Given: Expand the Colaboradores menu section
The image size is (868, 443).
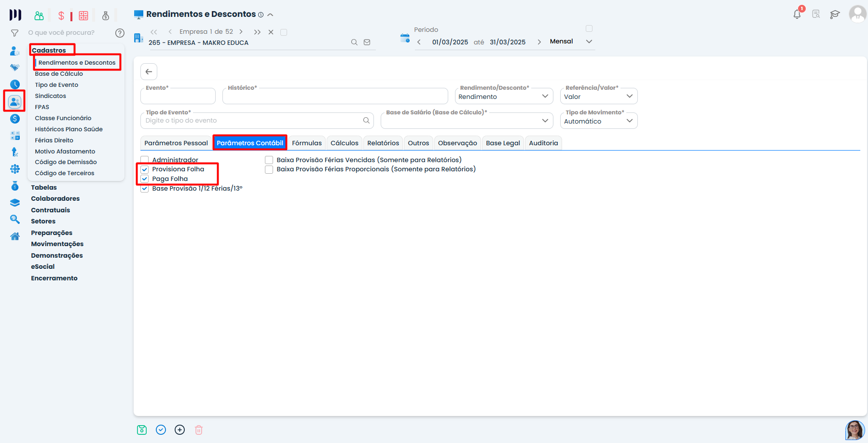Looking at the screenshot, I should point(55,199).
